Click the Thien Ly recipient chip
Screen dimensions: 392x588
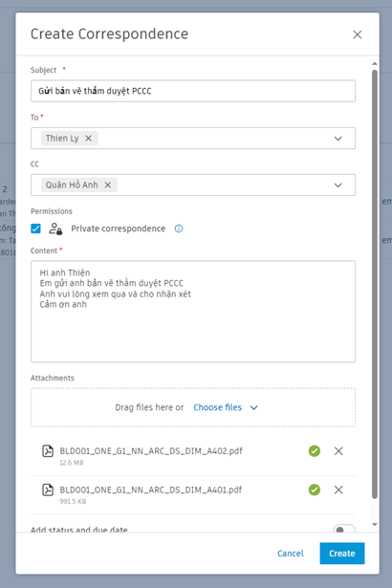(69, 139)
